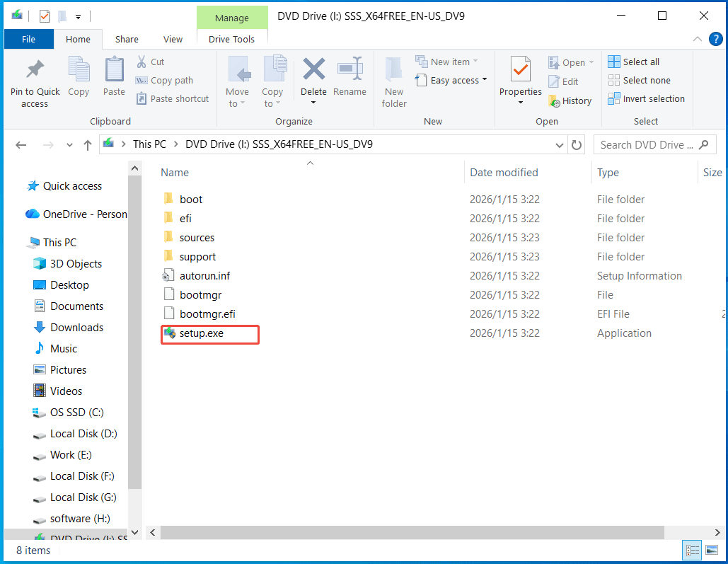The width and height of the screenshot is (728, 564).
Task: Click the horizontal scrollbar right arrow
Action: 717,532
